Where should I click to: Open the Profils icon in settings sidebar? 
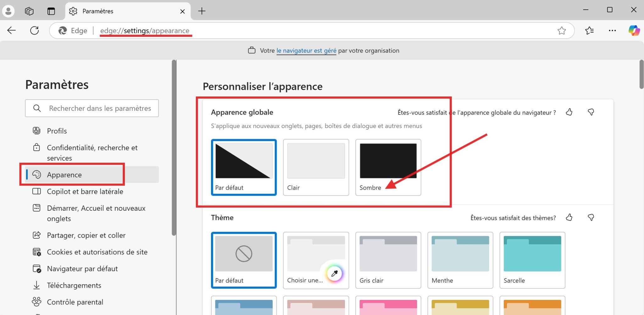point(37,130)
